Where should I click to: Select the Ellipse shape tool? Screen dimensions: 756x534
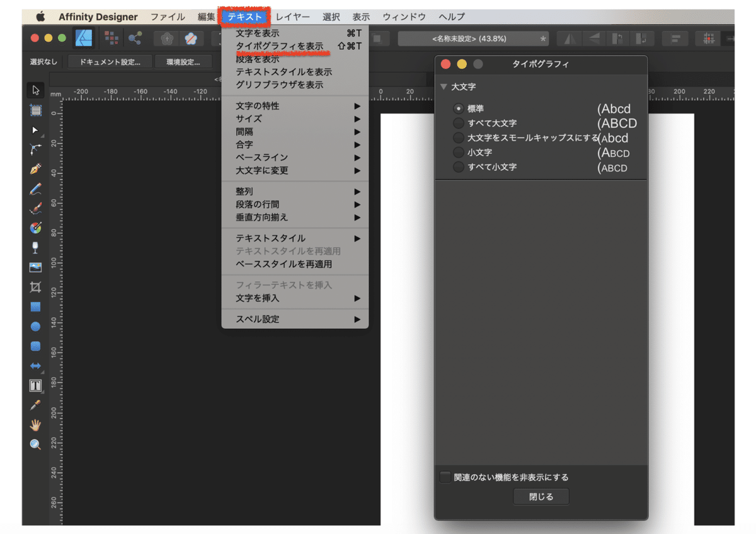coord(35,327)
